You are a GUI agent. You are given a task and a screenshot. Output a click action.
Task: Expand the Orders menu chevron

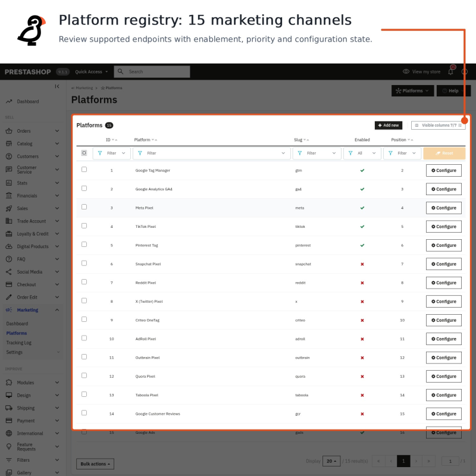(57, 131)
